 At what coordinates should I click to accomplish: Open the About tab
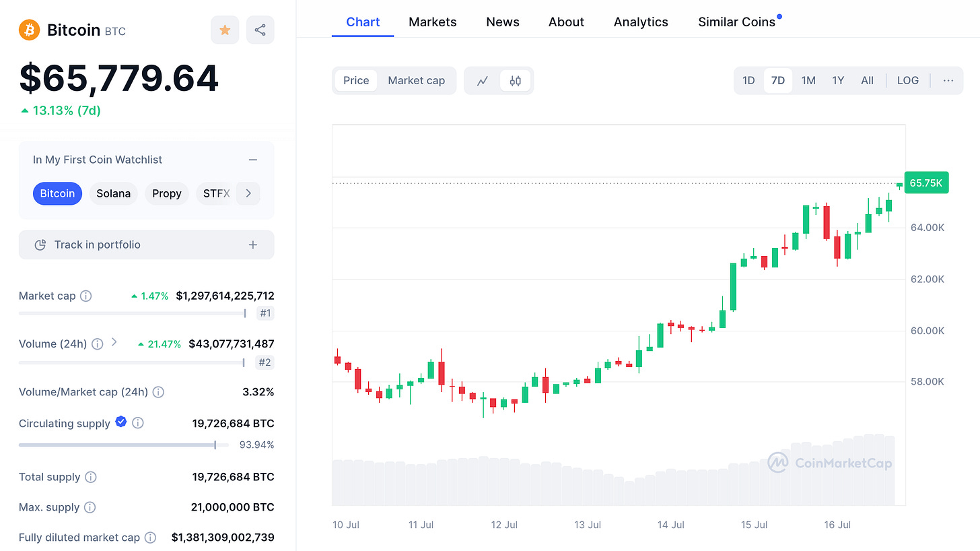566,22
